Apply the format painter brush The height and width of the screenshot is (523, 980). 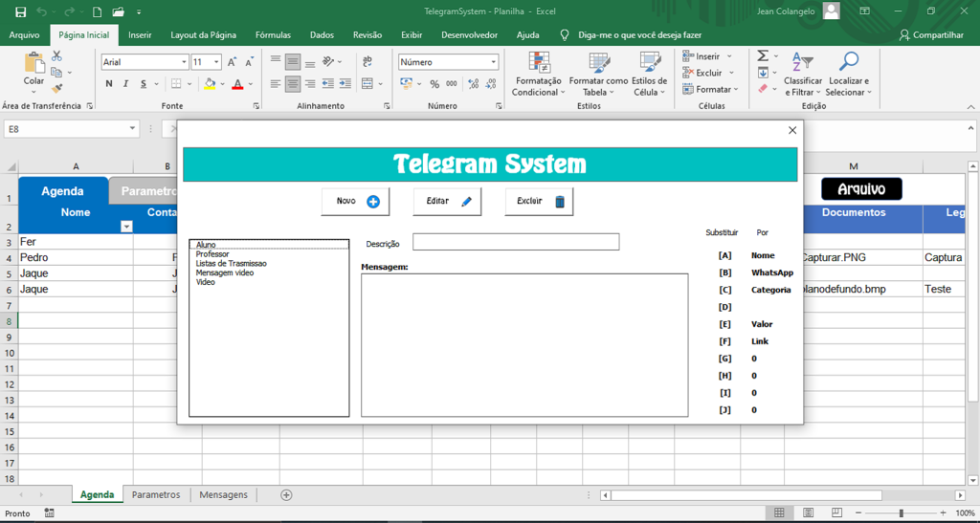[56, 89]
